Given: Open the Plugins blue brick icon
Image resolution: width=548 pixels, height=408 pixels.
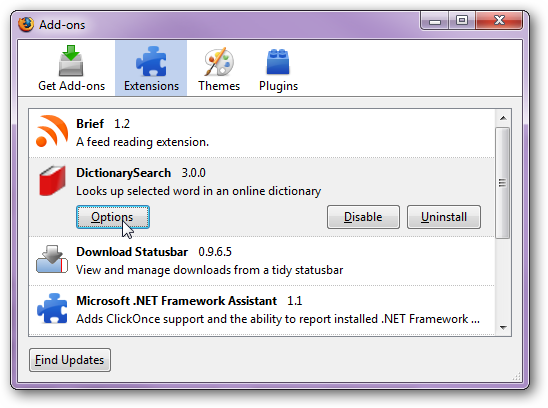Looking at the screenshot, I should [278, 62].
